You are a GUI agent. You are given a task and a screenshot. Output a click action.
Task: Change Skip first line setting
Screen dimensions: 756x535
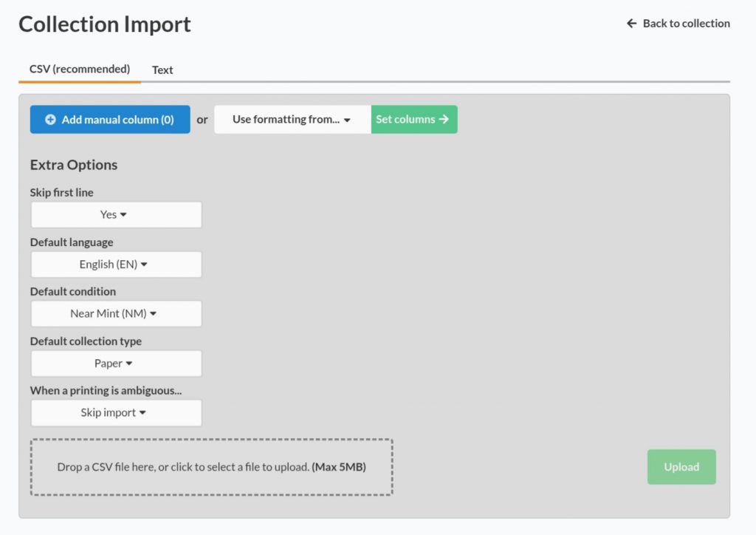pos(116,214)
